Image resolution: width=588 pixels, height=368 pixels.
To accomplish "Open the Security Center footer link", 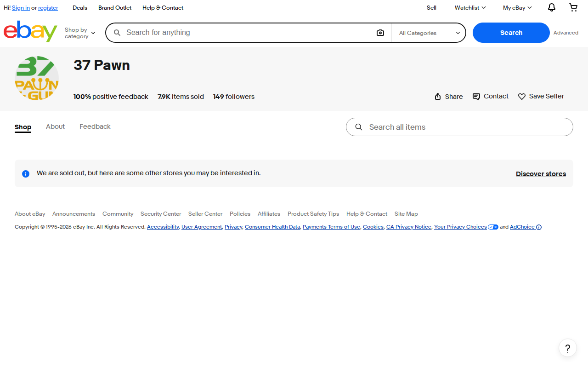I will tap(161, 214).
